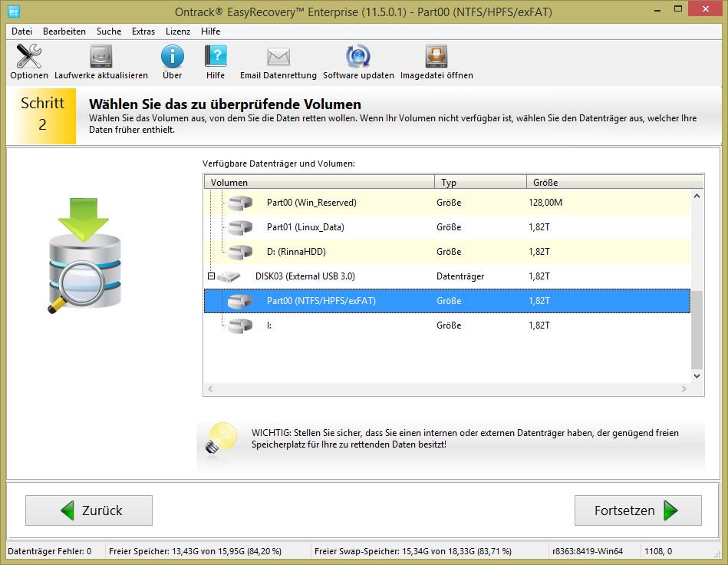This screenshot has width=728, height=565.
Task: Sort the list by the Typ column header
Action: point(480,182)
